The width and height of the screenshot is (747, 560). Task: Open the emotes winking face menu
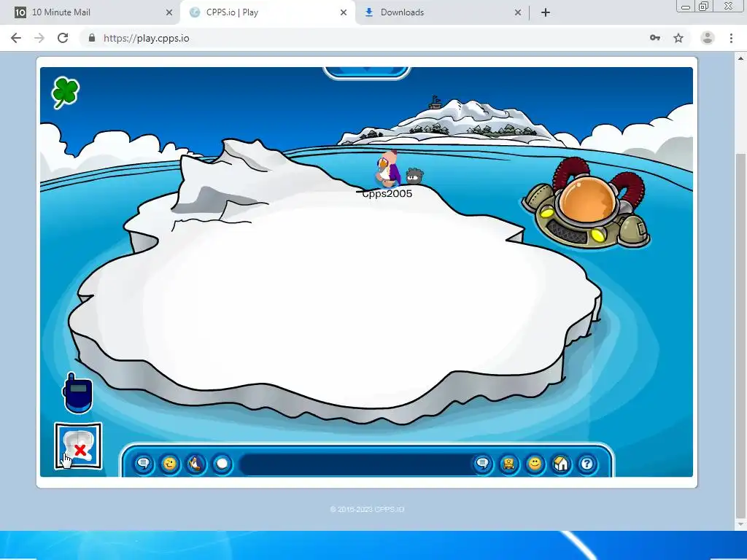(169, 463)
